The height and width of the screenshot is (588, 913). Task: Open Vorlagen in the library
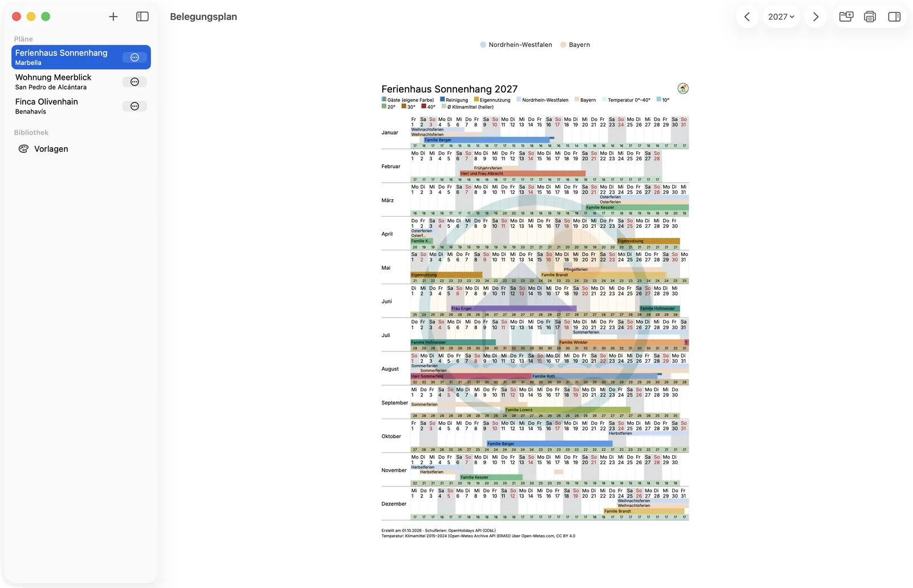81,149
